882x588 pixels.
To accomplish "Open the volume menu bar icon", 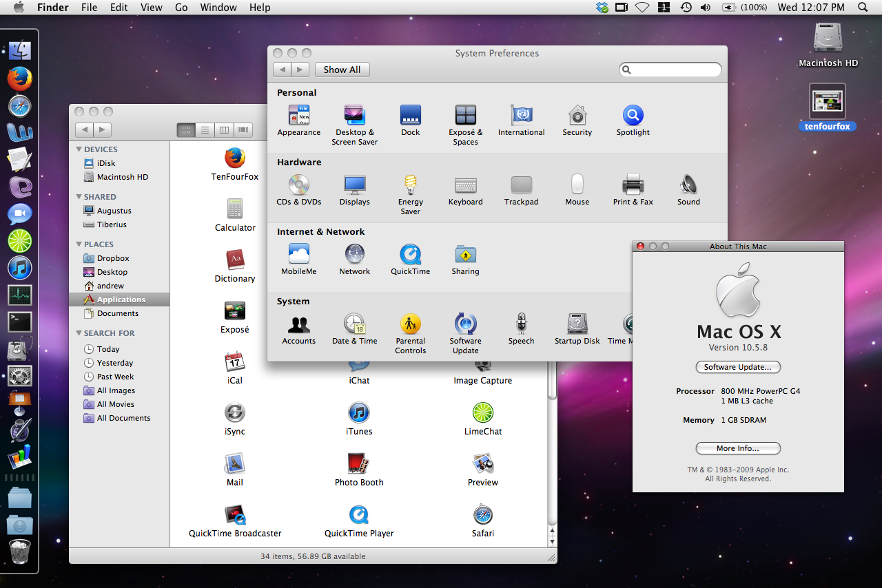I will coord(706,8).
